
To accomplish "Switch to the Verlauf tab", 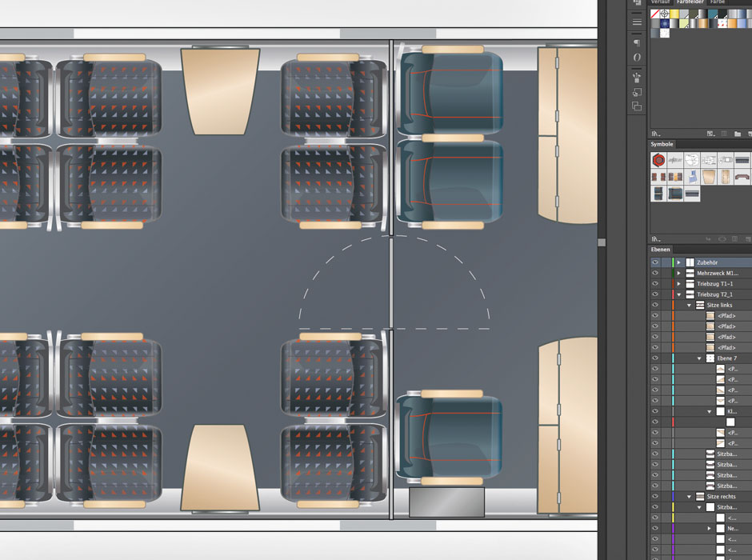I will [660, 2].
